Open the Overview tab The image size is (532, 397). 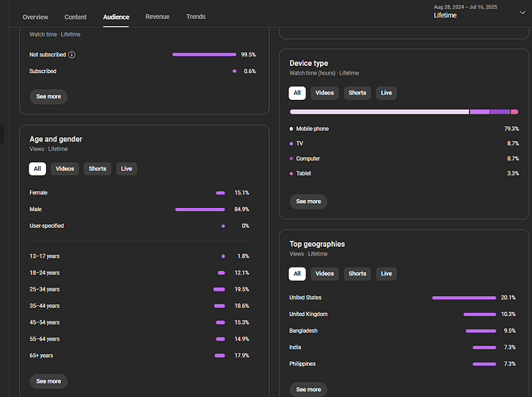coord(35,17)
